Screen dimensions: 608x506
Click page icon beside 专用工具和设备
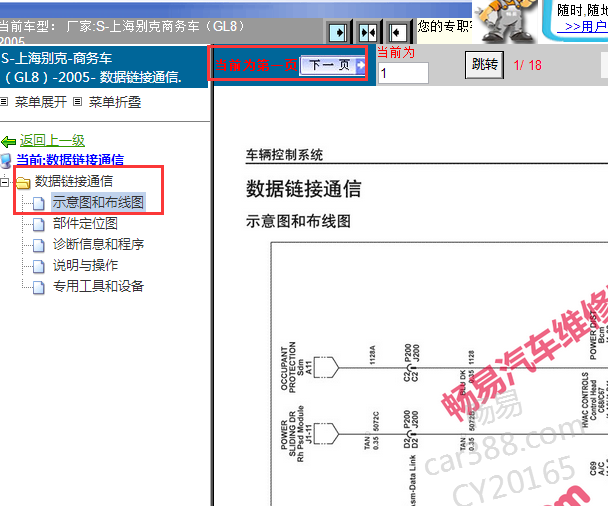coord(38,287)
